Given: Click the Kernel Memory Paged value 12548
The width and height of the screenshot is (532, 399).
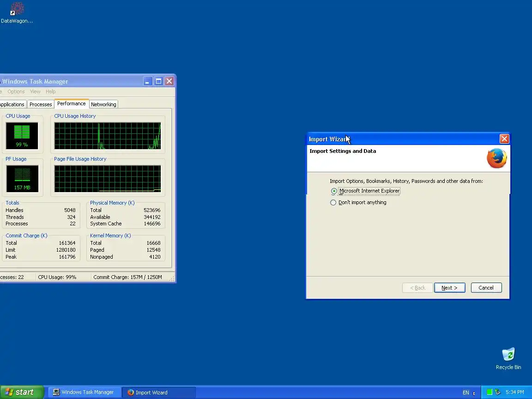Looking at the screenshot, I should tap(154, 250).
